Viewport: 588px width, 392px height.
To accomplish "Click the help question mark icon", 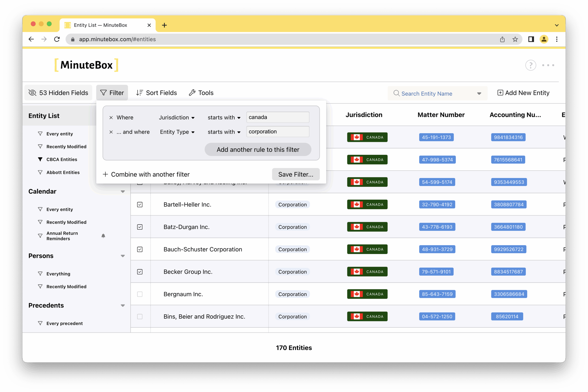I will [531, 65].
